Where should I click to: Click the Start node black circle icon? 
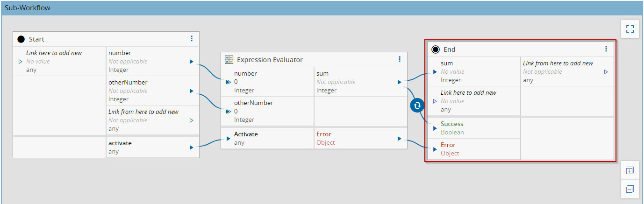coord(21,39)
